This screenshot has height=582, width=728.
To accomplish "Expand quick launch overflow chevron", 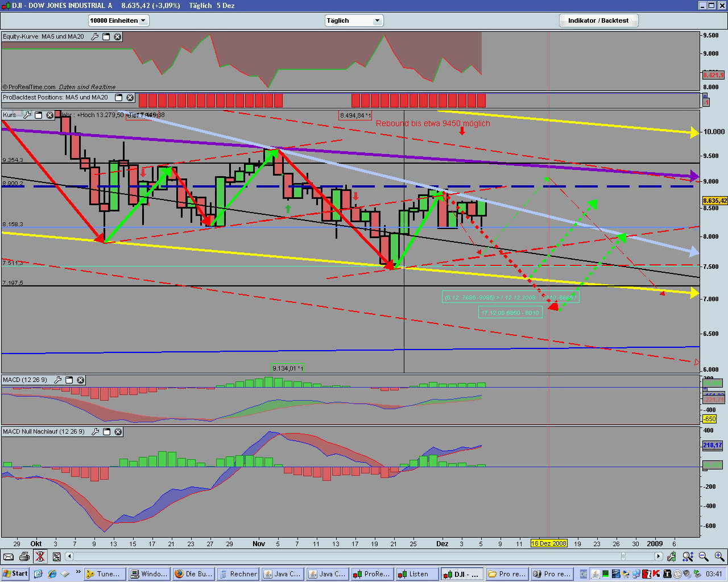I will (x=78, y=572).
